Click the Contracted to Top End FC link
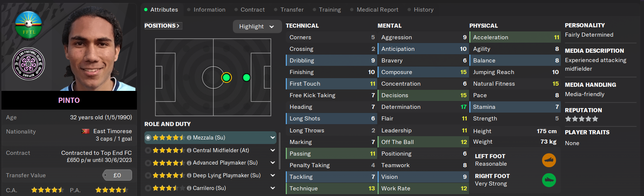This screenshot has width=644, height=196. coord(96,153)
